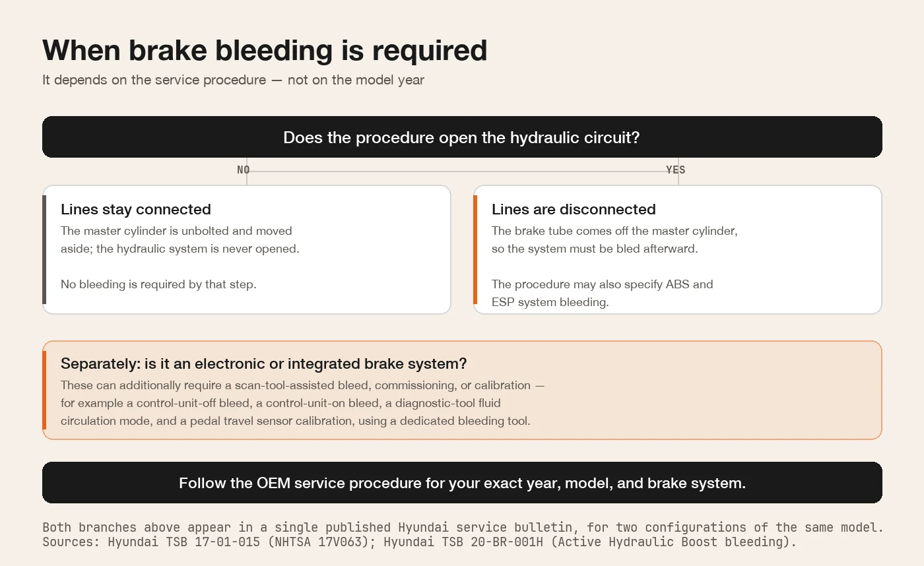The image size is (924, 566).
Task: Click the 'Lines stay connected' title
Action: click(136, 209)
